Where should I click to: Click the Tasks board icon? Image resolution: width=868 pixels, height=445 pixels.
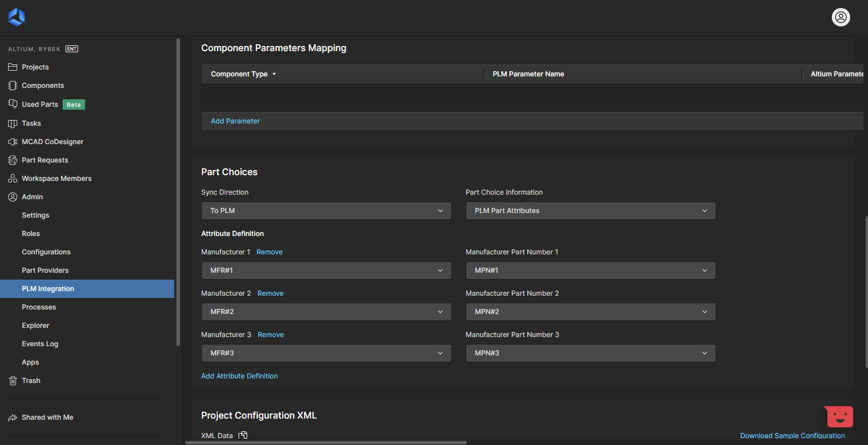13,123
